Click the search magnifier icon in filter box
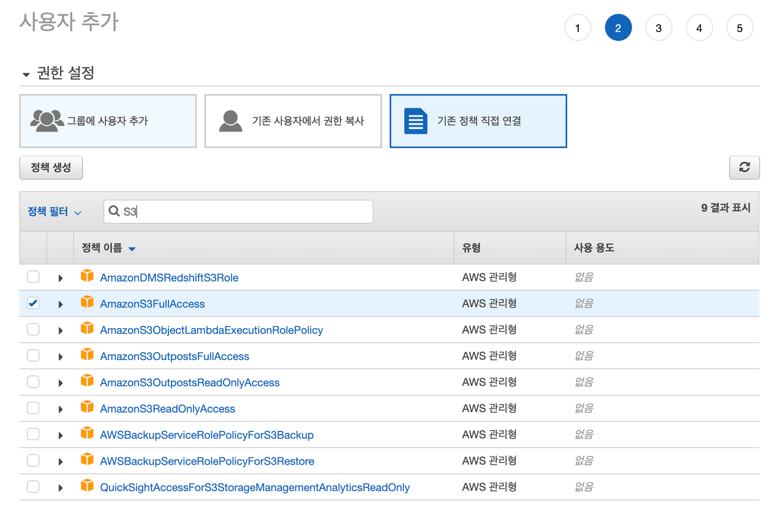Screen dimensions: 784x532 114,211
